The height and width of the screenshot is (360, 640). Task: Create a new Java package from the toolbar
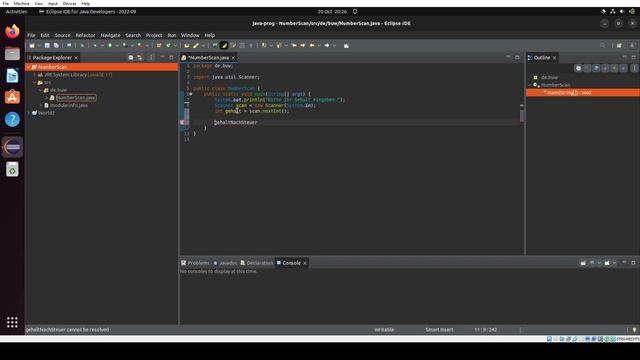click(159, 46)
